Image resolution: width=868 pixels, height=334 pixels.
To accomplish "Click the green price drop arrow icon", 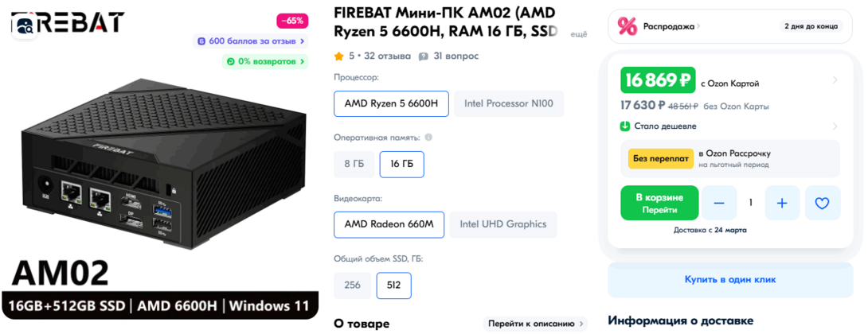I will (x=626, y=126).
